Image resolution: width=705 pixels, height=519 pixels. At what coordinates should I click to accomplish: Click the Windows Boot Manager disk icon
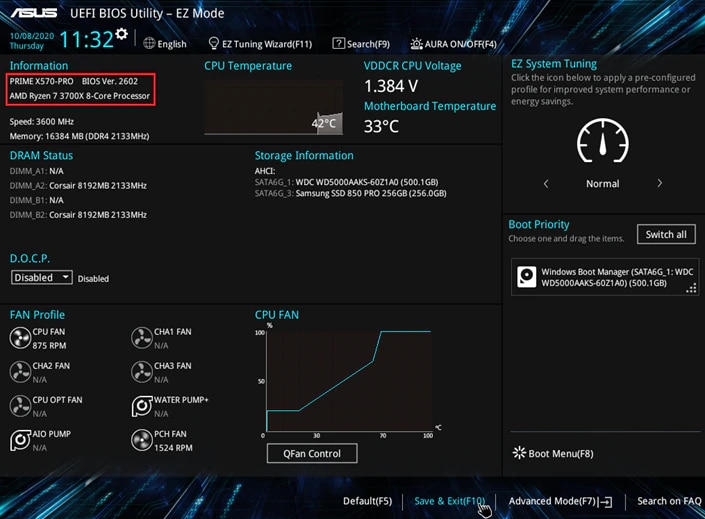pyautogui.click(x=527, y=277)
